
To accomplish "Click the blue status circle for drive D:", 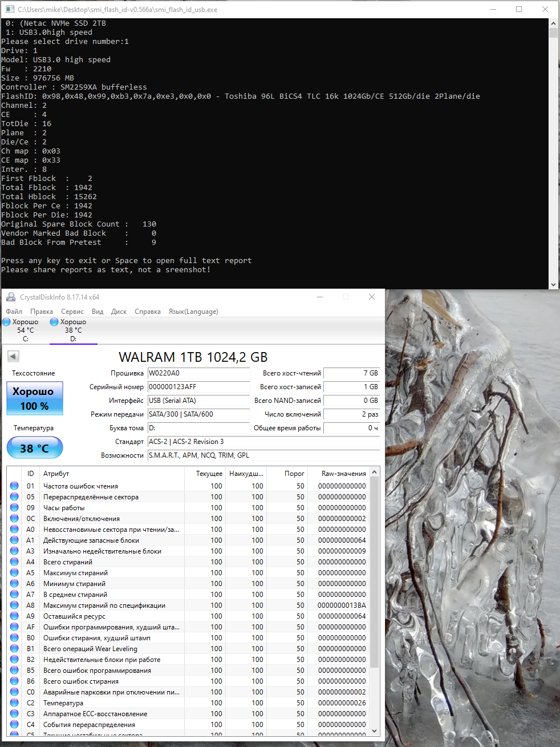I will (x=54, y=322).
